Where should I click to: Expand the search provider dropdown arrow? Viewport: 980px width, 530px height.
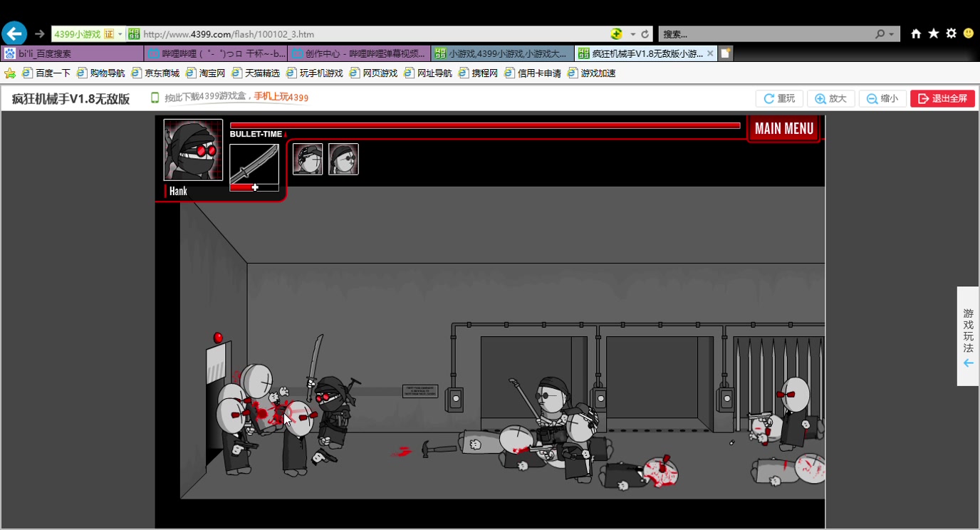(x=892, y=34)
